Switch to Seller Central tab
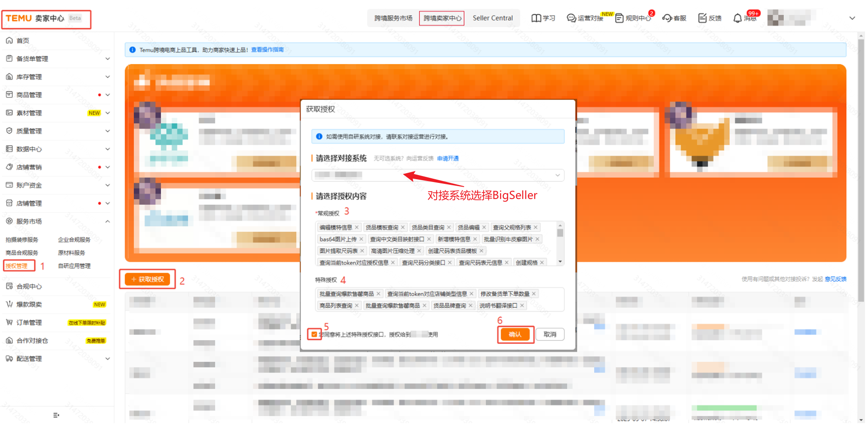868x424 pixels. [x=492, y=18]
